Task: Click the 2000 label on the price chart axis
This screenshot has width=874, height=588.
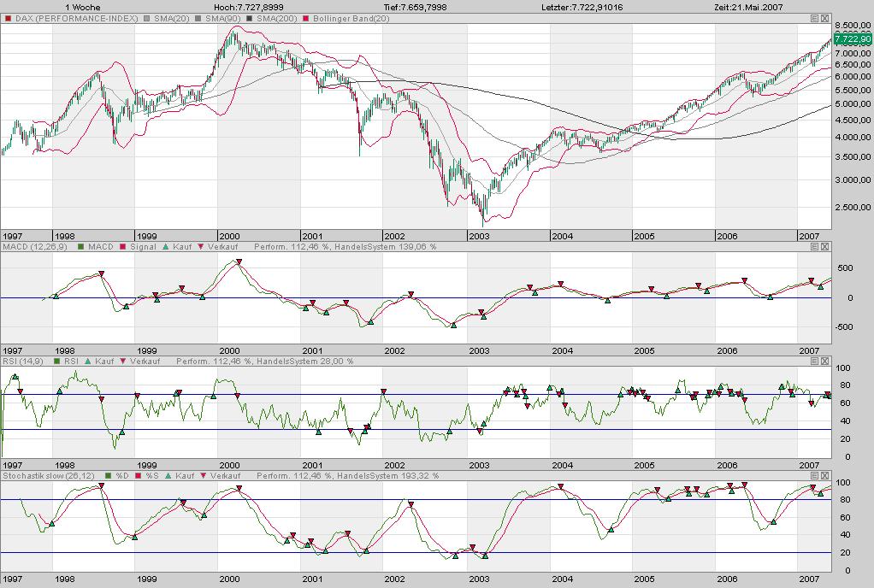Action: [229, 236]
